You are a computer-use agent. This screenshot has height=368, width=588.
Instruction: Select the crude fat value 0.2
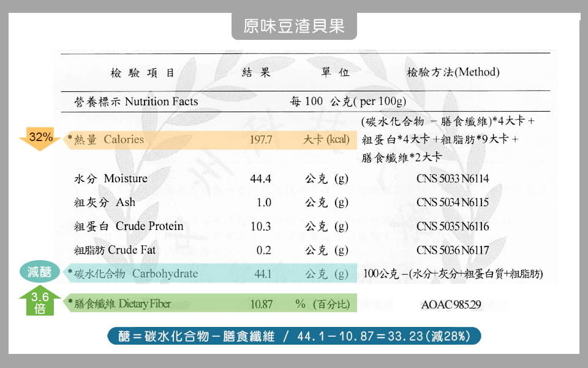(264, 250)
